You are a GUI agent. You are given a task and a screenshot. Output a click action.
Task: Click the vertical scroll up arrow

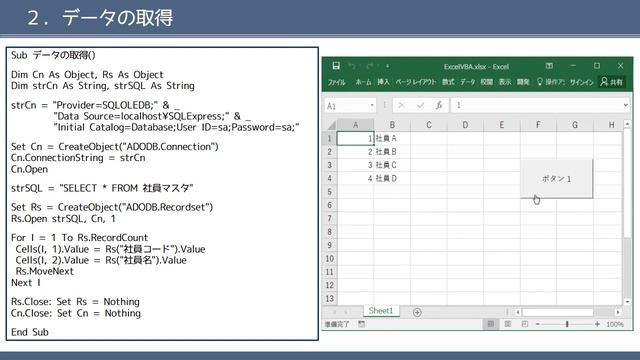coord(627,124)
